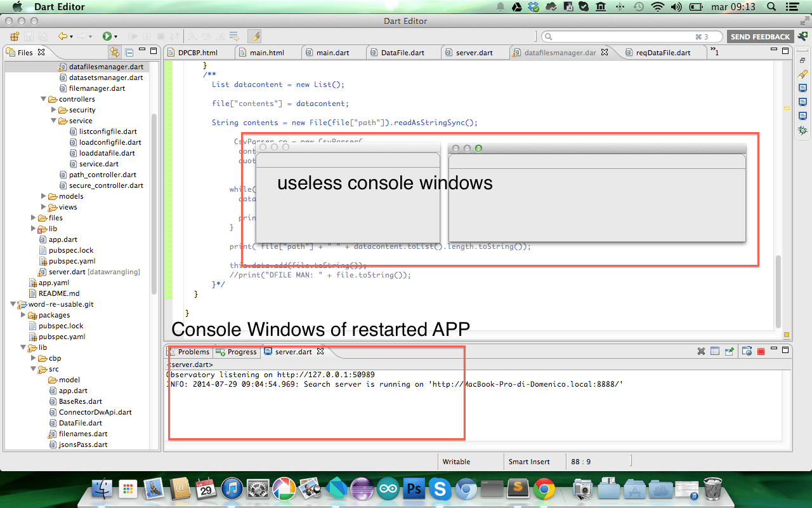
Task: Minimize the Files view
Action: (x=142, y=50)
